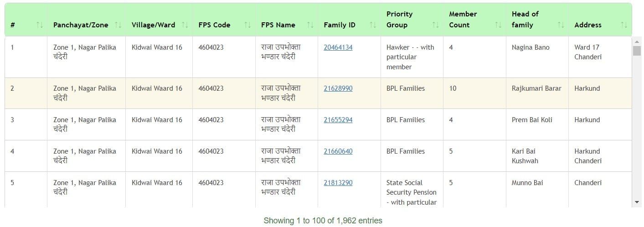Image resolution: width=644 pixels, height=227 pixels.
Task: Open Family ID 20464134 link
Action: (x=338, y=47)
